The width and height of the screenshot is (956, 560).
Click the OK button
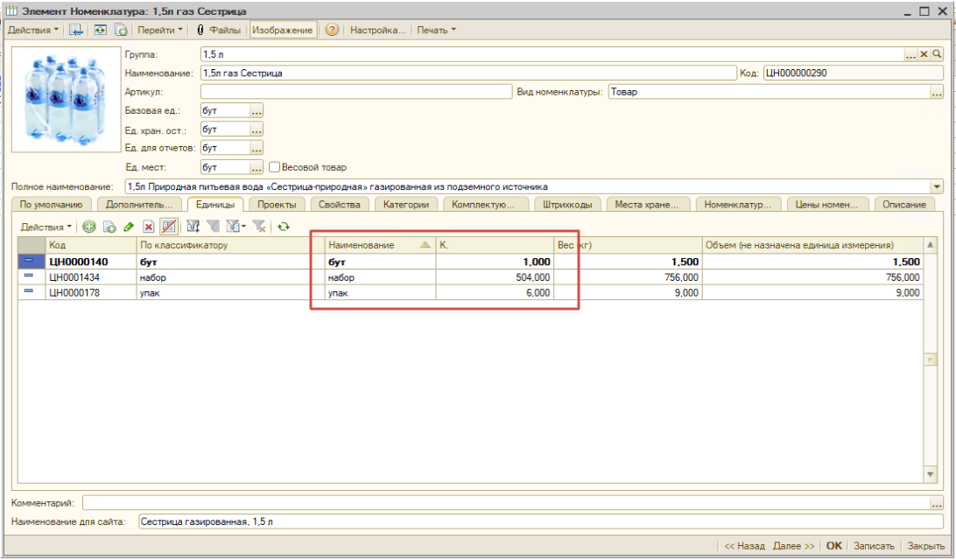pos(833,546)
